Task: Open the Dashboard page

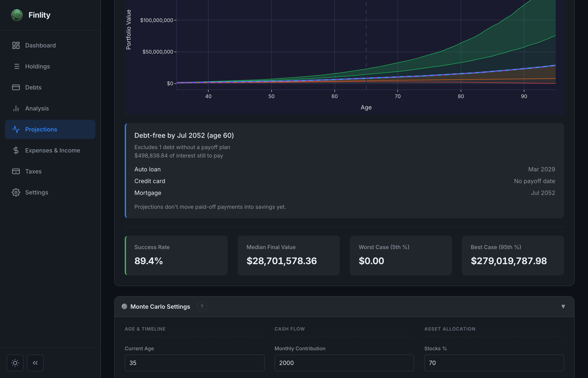Action: 50,45
